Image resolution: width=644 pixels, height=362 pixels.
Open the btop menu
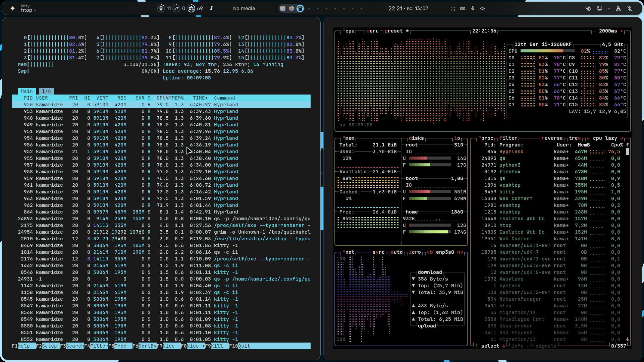(x=372, y=31)
